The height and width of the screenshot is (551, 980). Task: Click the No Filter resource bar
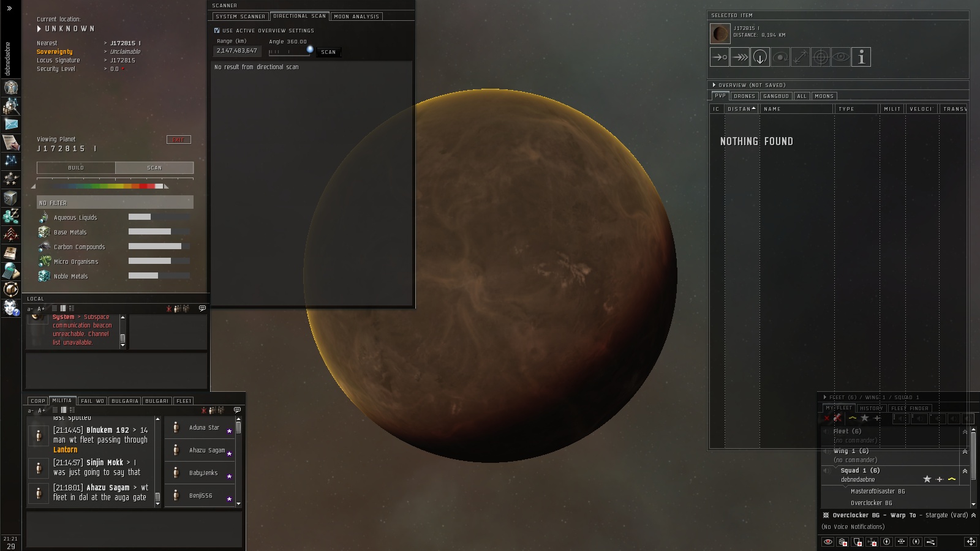pyautogui.click(x=115, y=203)
